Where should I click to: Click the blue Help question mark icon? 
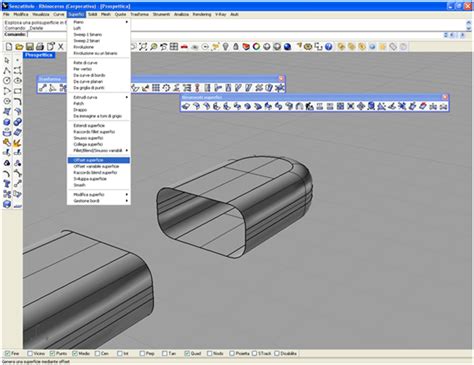coord(329,47)
